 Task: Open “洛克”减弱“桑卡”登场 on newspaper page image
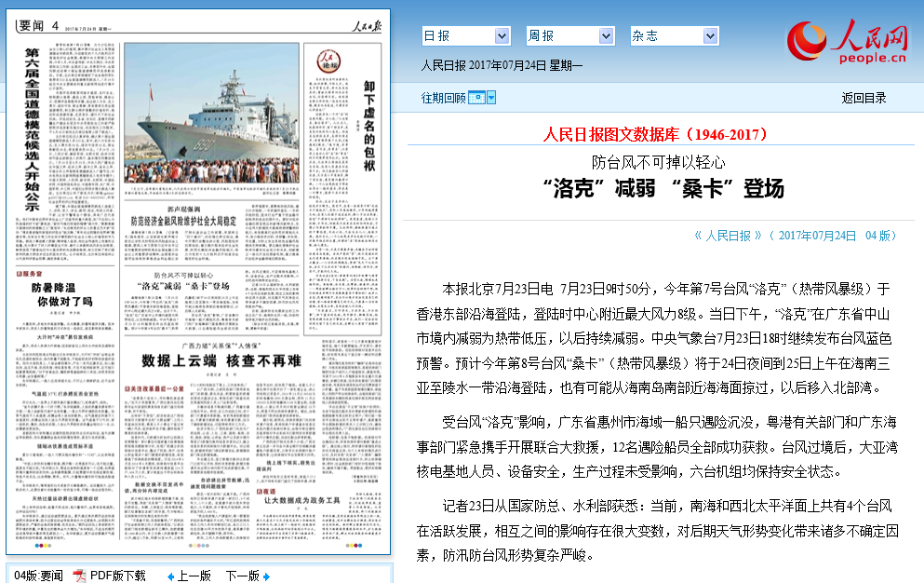pos(183,286)
